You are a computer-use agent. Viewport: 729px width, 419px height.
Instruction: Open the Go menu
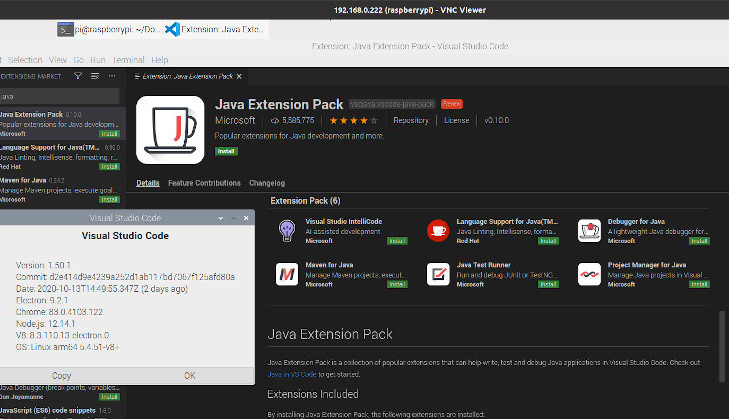78,60
